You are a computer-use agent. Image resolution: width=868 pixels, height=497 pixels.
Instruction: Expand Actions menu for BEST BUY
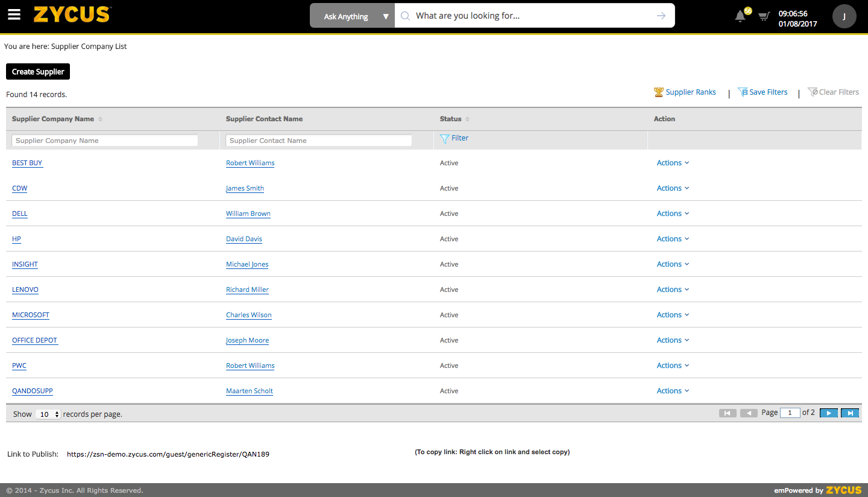tap(672, 163)
